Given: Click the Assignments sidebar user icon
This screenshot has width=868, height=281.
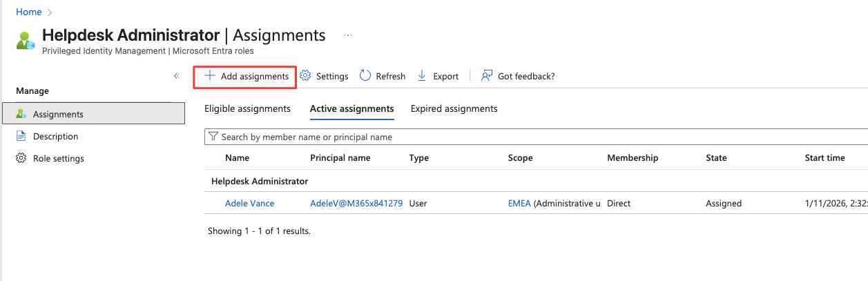Looking at the screenshot, I should click(x=21, y=114).
